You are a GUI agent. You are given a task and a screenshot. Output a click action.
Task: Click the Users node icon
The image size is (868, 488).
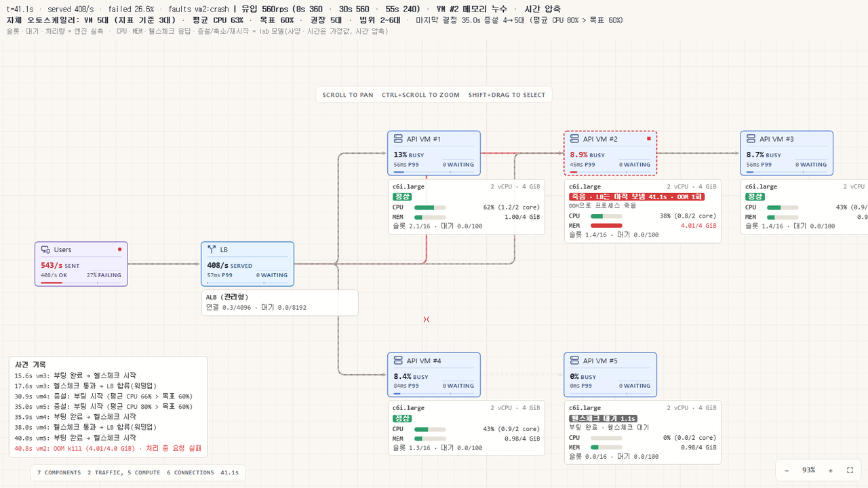(45, 250)
